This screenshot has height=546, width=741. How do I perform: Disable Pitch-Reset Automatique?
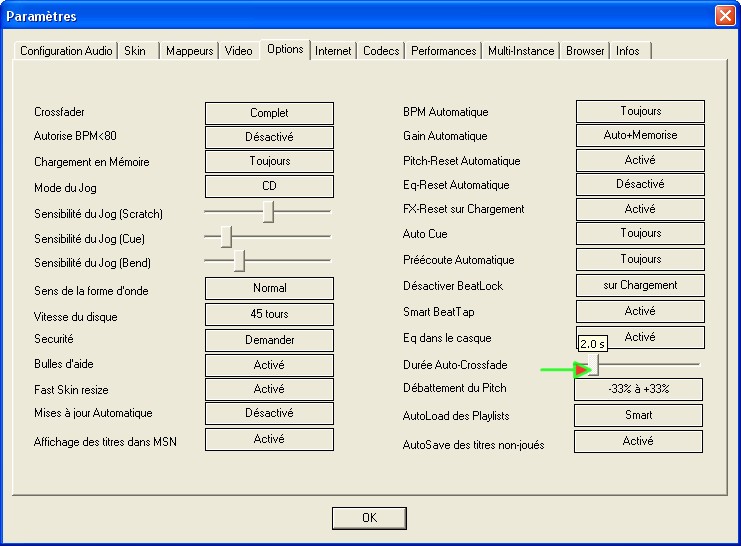coord(640,160)
